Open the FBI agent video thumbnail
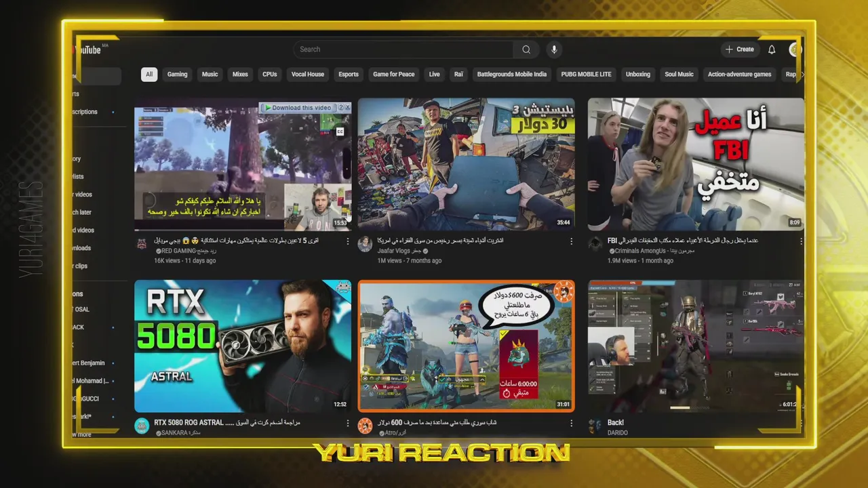This screenshot has width=868, height=488. tap(696, 165)
